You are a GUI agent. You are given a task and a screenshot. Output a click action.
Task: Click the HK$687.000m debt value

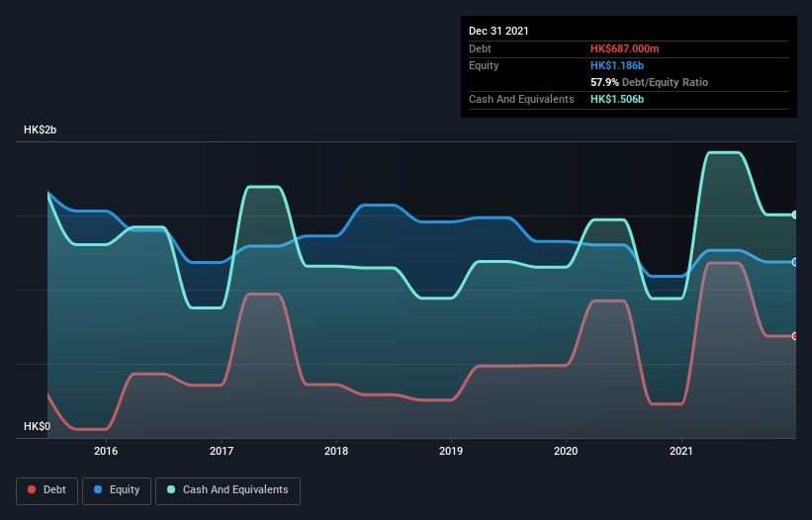pos(624,48)
